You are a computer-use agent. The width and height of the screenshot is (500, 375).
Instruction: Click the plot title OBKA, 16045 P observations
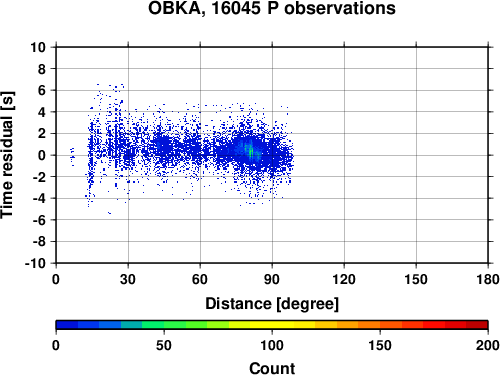coord(272,8)
